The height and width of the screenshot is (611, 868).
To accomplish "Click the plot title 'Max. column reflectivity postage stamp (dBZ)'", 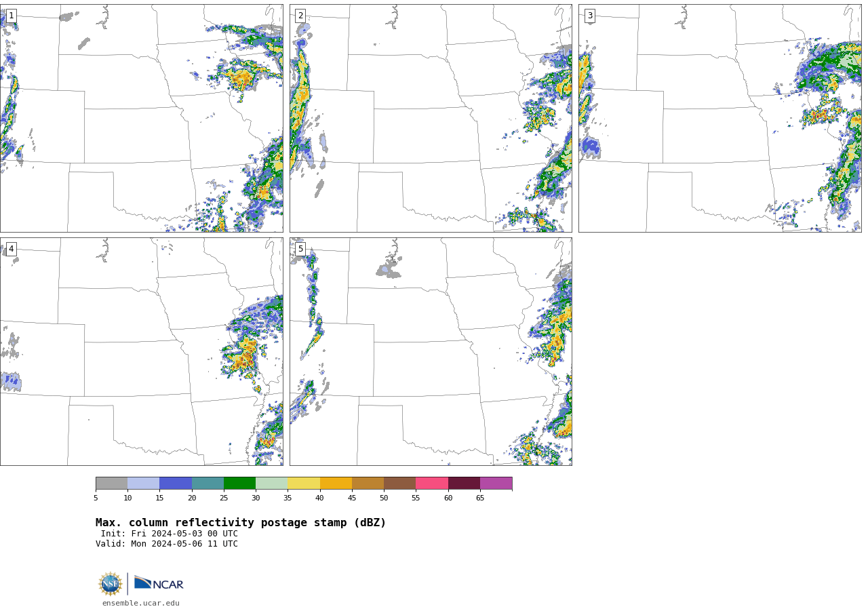I will 241,523.
